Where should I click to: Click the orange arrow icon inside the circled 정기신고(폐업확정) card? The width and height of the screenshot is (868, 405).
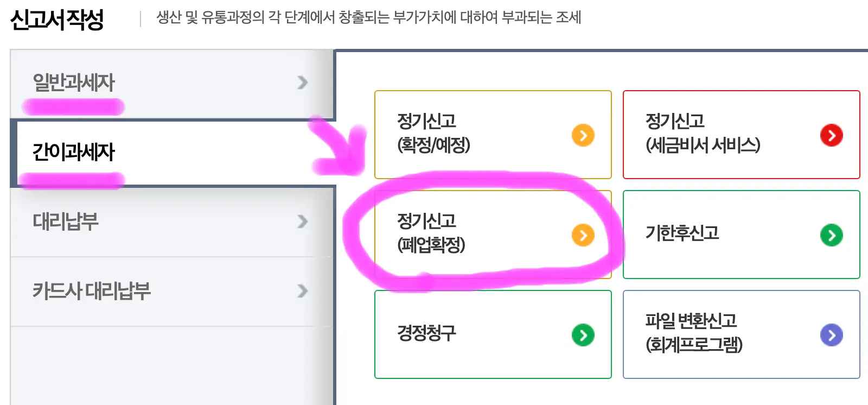pyautogui.click(x=582, y=235)
